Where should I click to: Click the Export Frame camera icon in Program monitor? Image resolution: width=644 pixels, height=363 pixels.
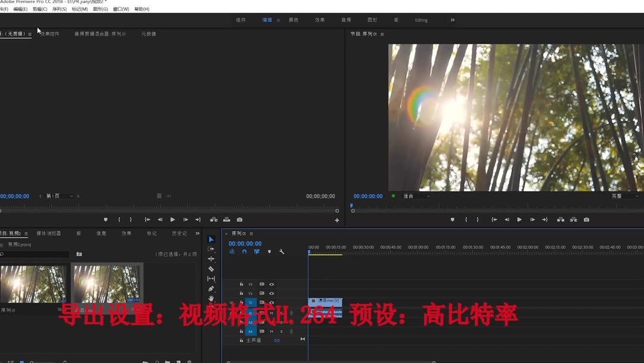pyautogui.click(x=586, y=219)
